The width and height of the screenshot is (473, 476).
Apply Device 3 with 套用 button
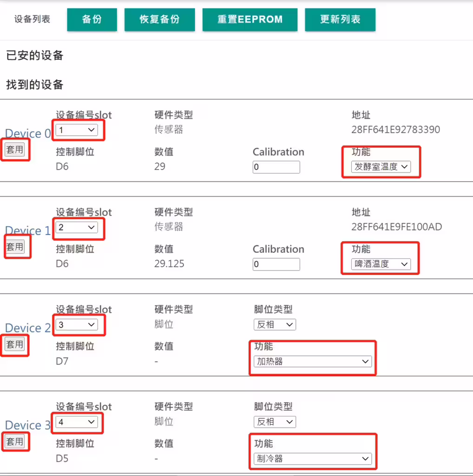pyautogui.click(x=15, y=441)
